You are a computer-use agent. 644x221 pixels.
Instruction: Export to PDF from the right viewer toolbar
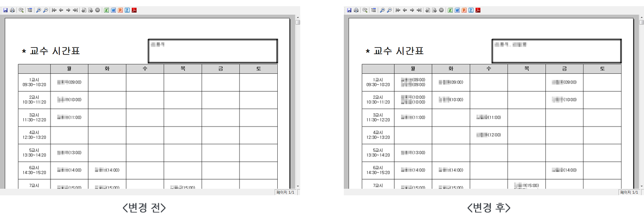point(478,10)
